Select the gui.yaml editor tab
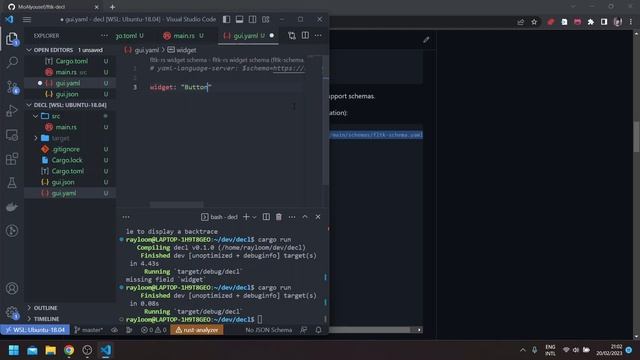640x360 pixels. 249,36
